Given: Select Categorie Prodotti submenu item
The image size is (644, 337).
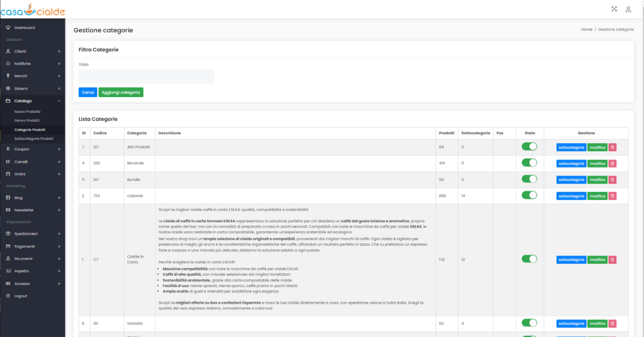Looking at the screenshot, I should pos(30,130).
